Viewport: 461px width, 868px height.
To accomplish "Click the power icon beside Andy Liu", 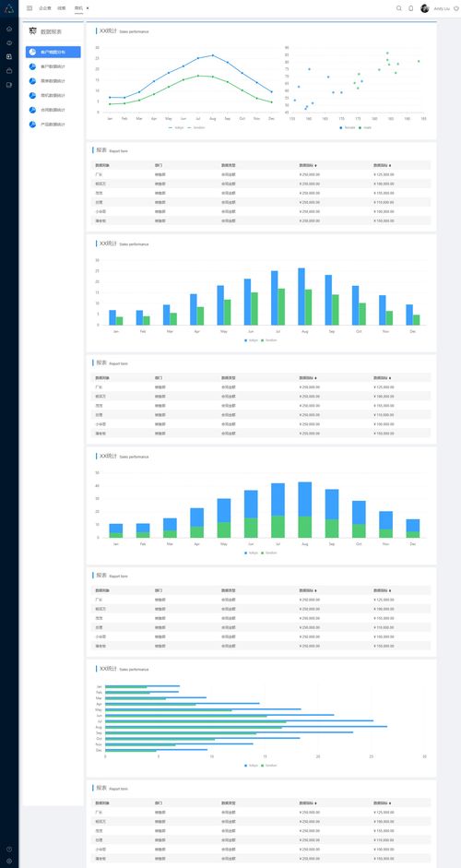I will click(456, 8).
